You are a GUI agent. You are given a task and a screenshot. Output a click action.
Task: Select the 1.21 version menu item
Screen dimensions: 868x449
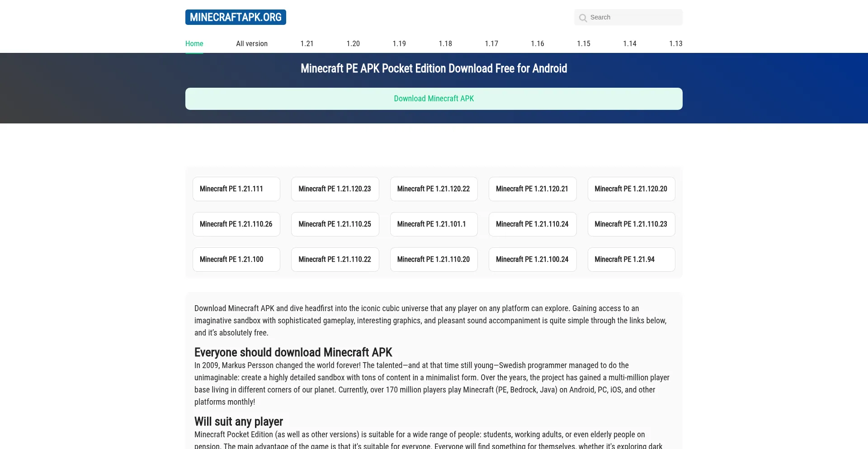point(307,43)
